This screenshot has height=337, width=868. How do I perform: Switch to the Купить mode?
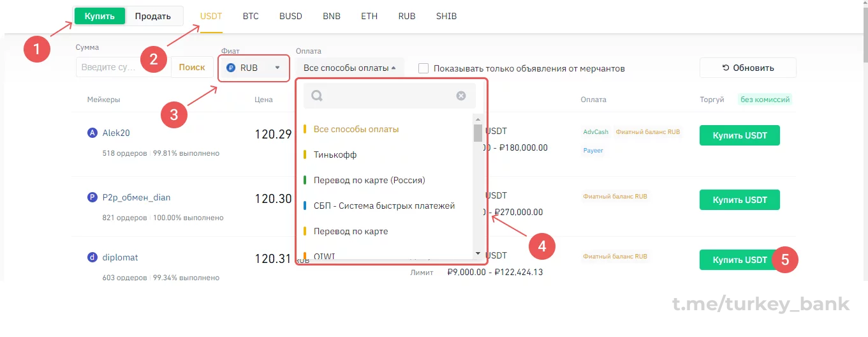click(x=99, y=16)
